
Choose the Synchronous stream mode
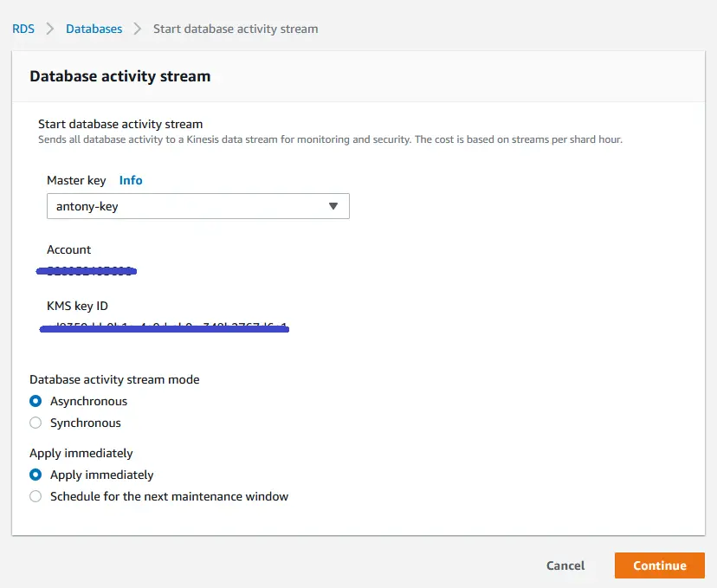[x=36, y=423]
